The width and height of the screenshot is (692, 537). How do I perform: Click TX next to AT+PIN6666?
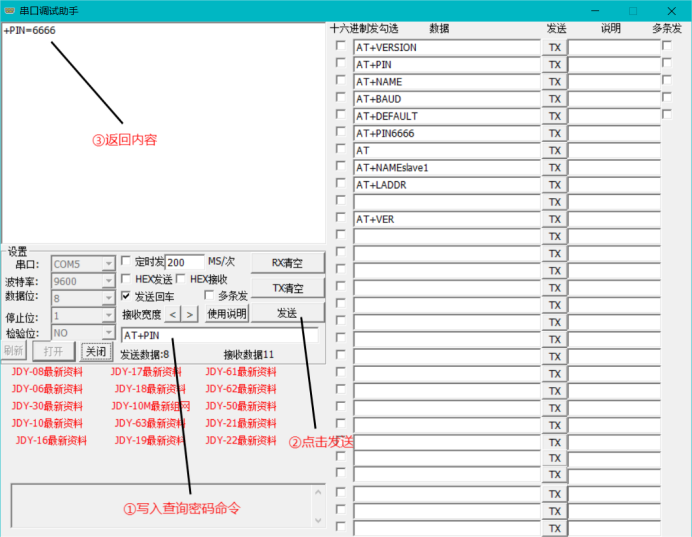[554, 133]
